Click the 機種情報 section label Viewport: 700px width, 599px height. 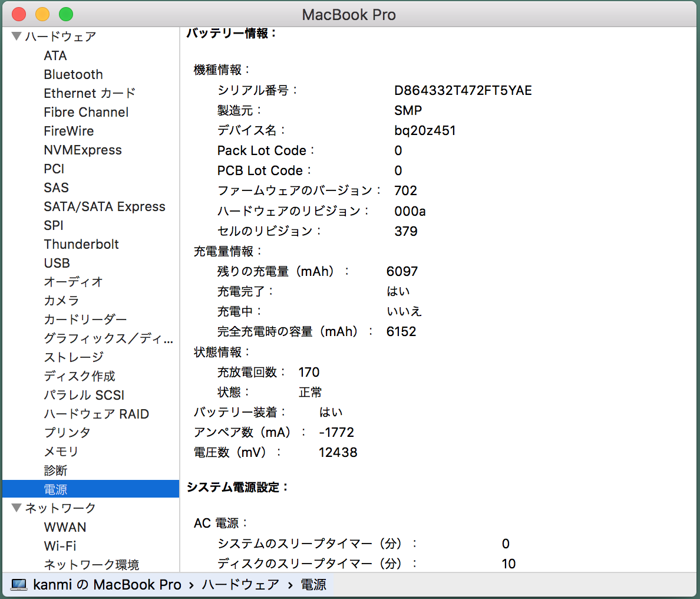222,70
